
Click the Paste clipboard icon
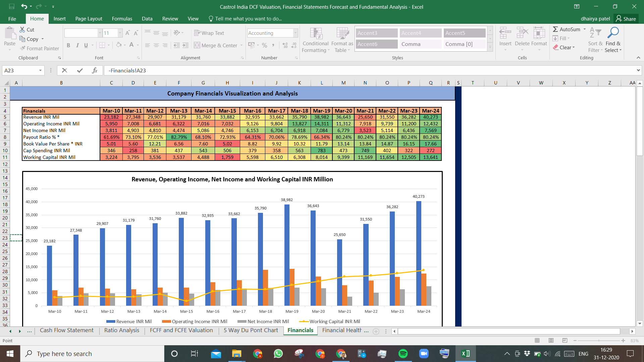point(10,34)
